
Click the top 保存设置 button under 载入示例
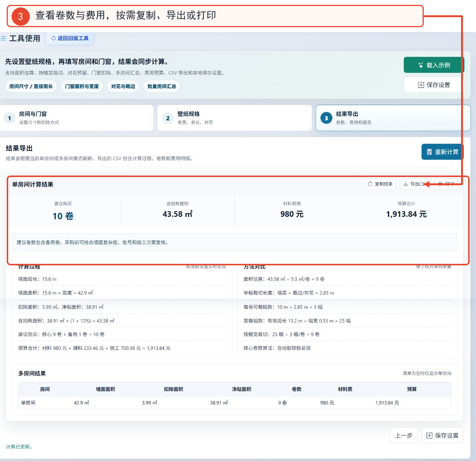tap(434, 85)
